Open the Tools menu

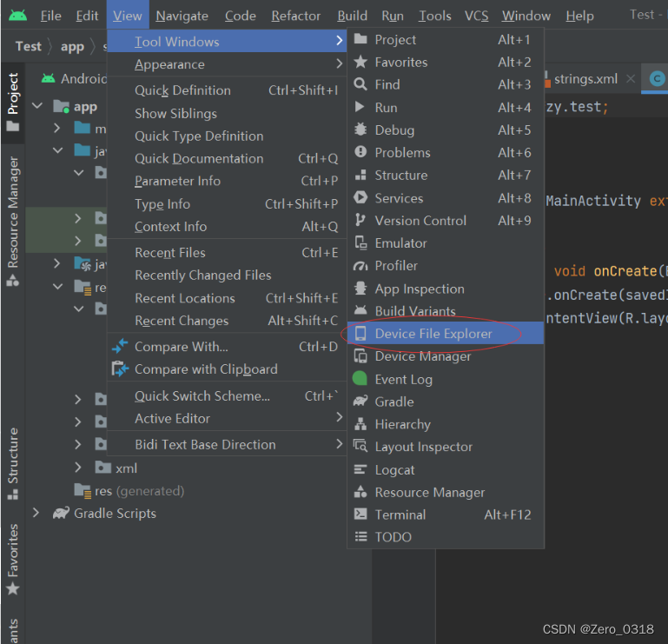pos(434,16)
